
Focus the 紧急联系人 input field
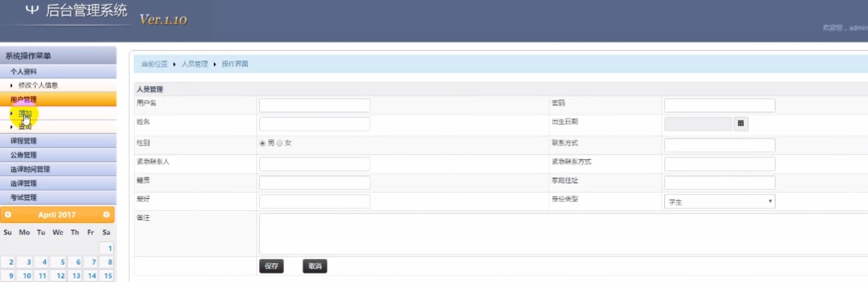(315, 164)
